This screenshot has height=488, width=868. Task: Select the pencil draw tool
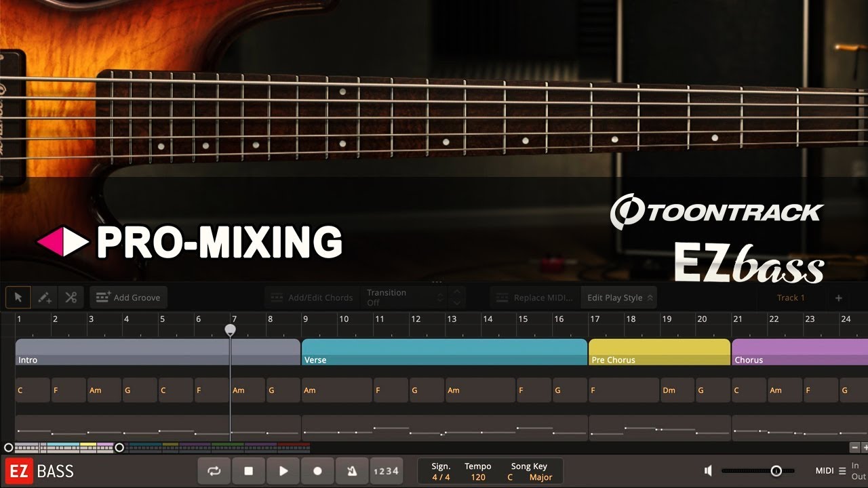[x=45, y=298]
